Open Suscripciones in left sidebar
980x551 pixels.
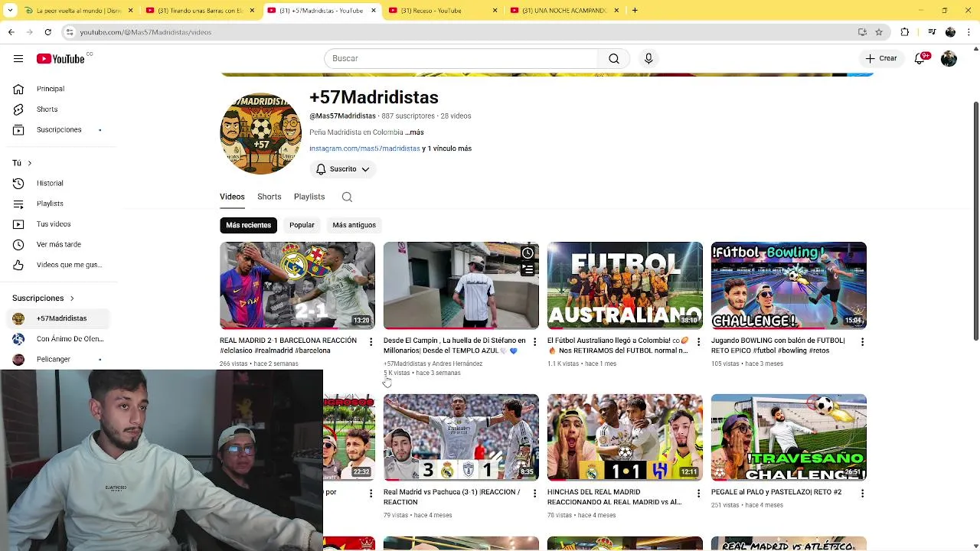pyautogui.click(x=57, y=129)
